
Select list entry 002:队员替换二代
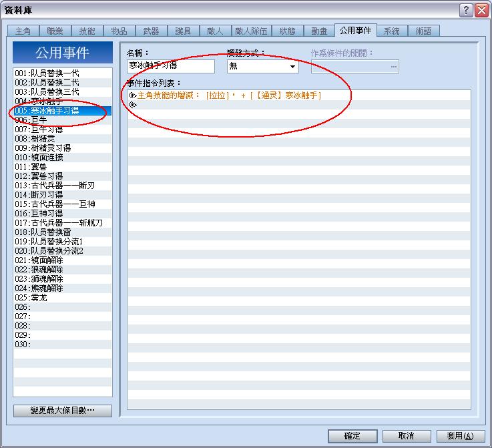point(63,83)
